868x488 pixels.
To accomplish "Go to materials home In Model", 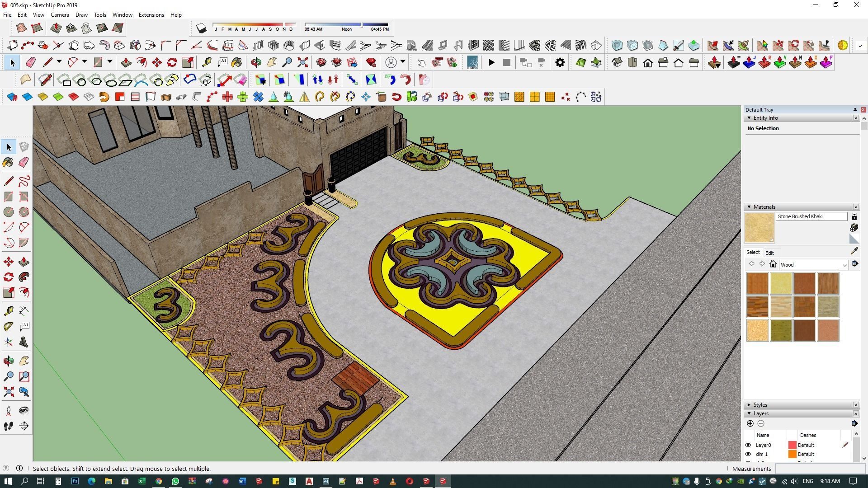I will point(773,264).
